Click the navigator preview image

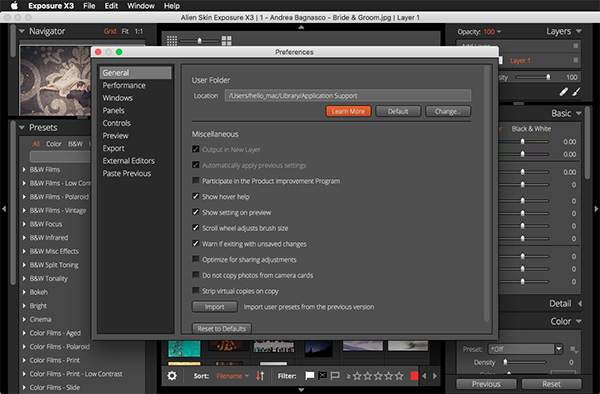click(55, 81)
